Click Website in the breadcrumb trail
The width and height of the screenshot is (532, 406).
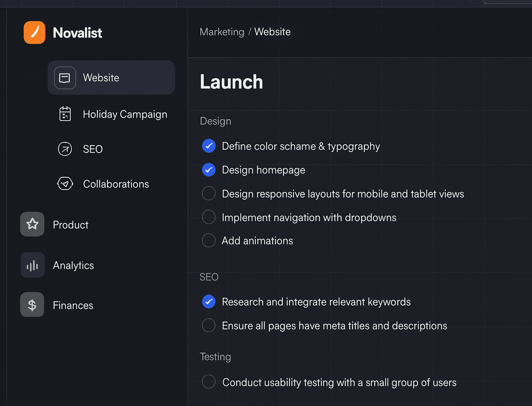(x=272, y=32)
